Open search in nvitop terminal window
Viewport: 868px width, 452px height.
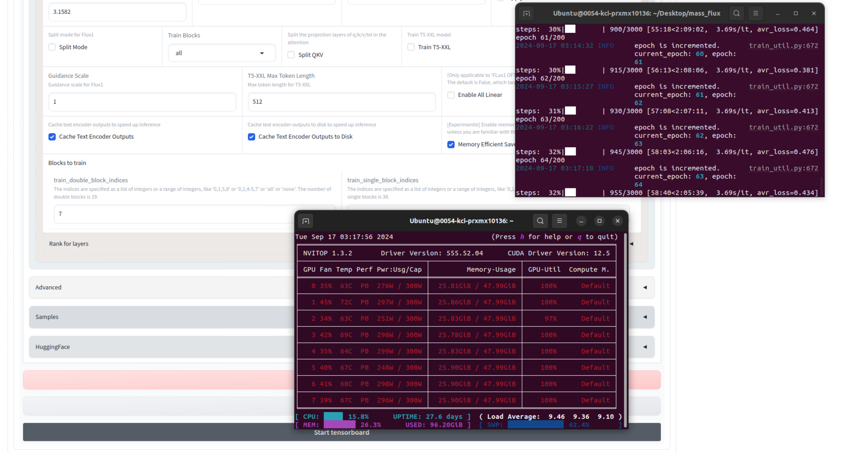tap(540, 221)
